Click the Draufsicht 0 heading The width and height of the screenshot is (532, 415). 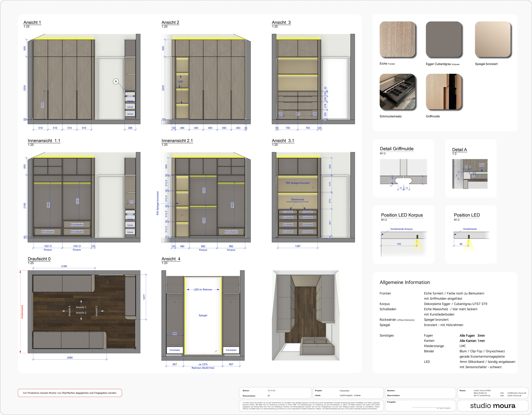click(x=39, y=259)
